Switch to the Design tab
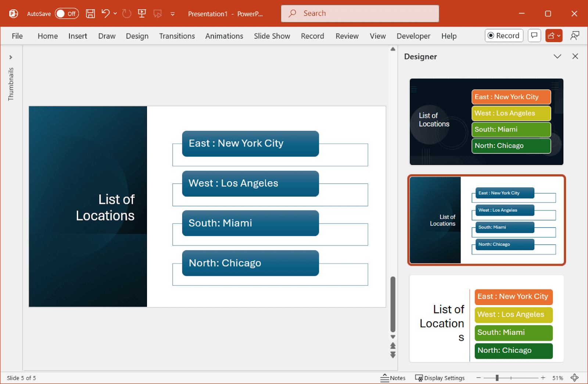Viewport: 588px width, 384px height. [x=137, y=36]
